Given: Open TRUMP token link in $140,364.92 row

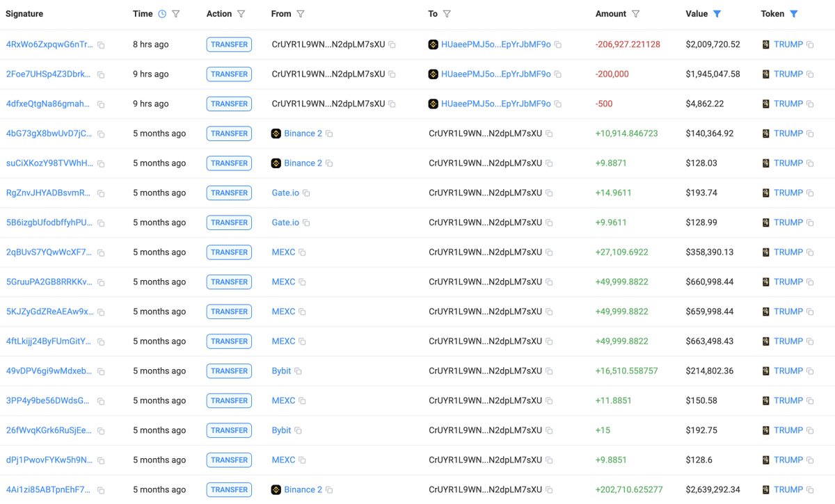Looking at the screenshot, I should pyautogui.click(x=788, y=133).
